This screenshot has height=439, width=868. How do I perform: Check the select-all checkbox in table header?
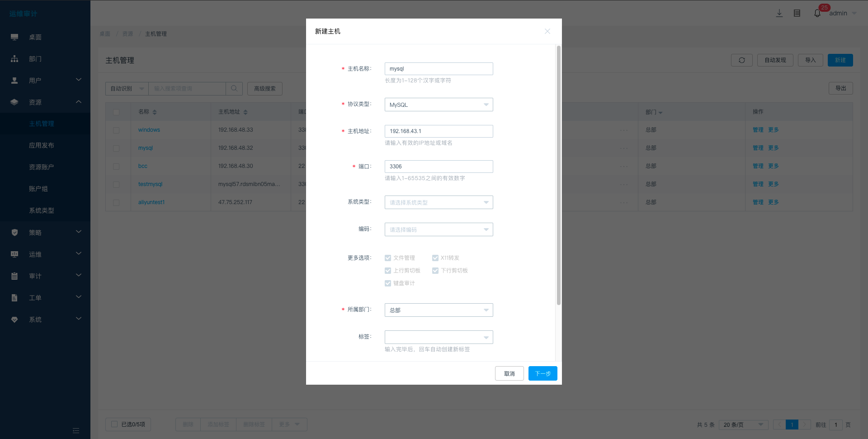116,112
